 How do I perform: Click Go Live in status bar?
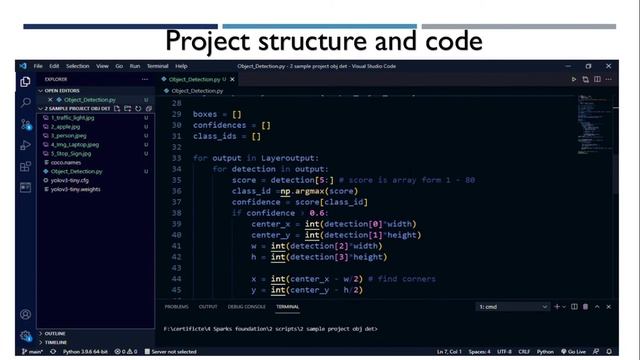(573, 351)
